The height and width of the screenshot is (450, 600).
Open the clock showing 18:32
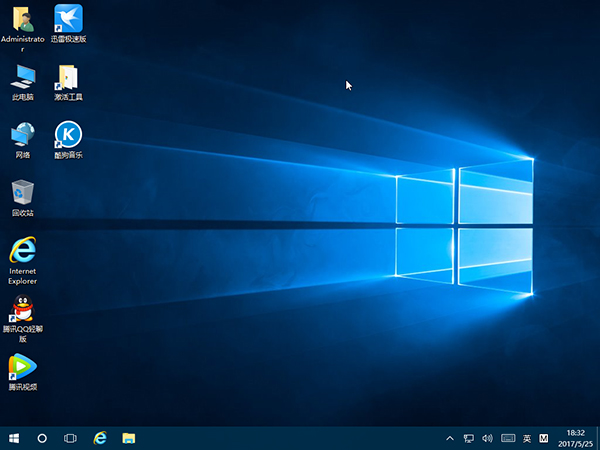pyautogui.click(x=576, y=438)
